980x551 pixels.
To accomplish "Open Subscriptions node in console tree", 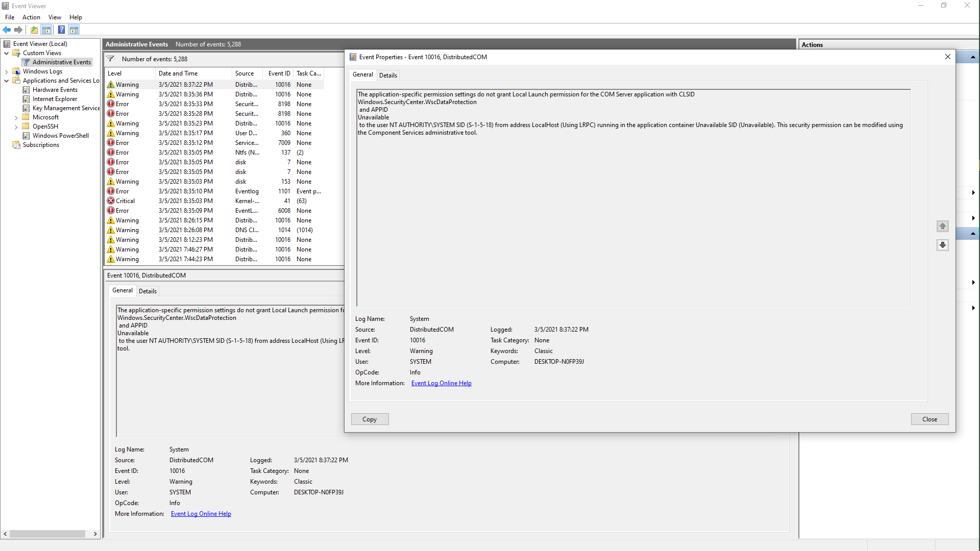I will [x=41, y=145].
